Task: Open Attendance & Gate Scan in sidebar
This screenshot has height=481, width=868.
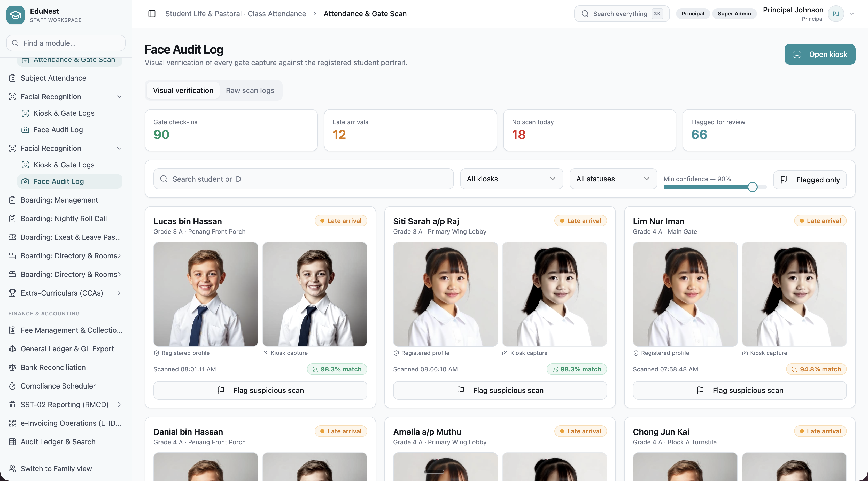Action: click(70, 60)
